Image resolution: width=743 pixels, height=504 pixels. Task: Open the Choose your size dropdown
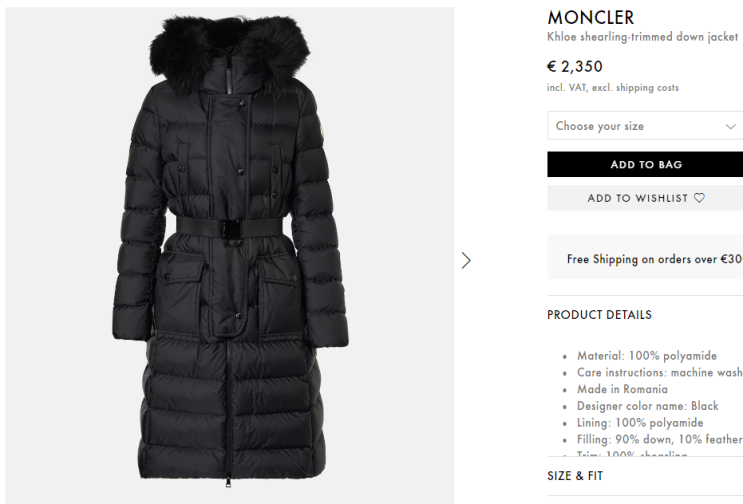point(645,126)
